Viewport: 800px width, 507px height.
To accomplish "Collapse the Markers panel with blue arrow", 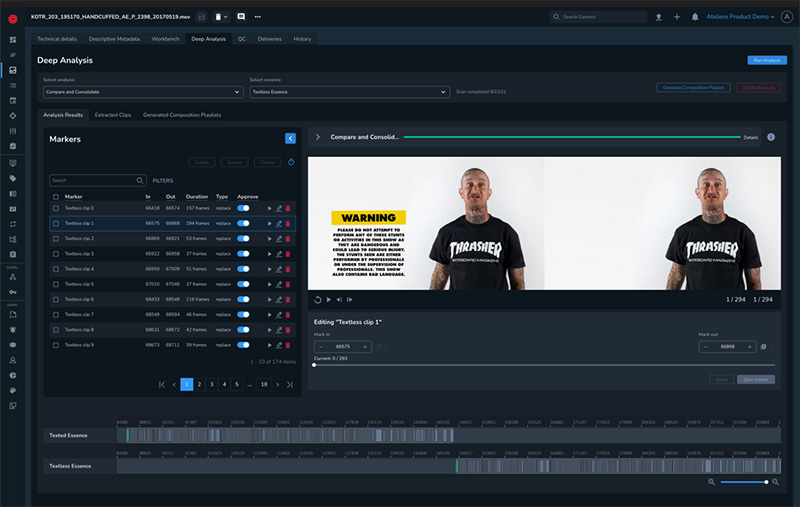I will (x=290, y=139).
